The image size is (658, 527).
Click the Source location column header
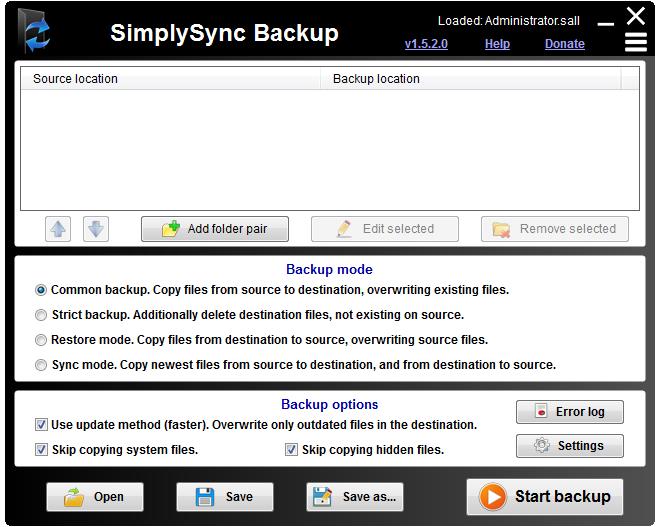[x=170, y=79]
